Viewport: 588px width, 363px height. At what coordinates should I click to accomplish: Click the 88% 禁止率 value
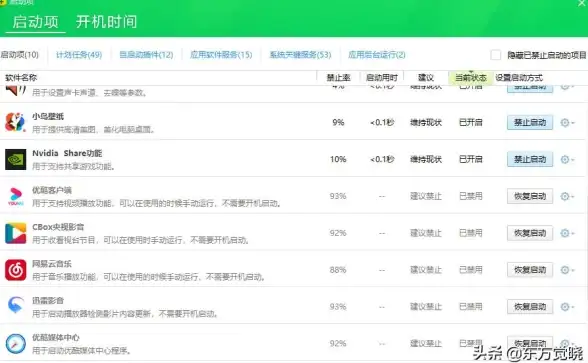click(338, 270)
